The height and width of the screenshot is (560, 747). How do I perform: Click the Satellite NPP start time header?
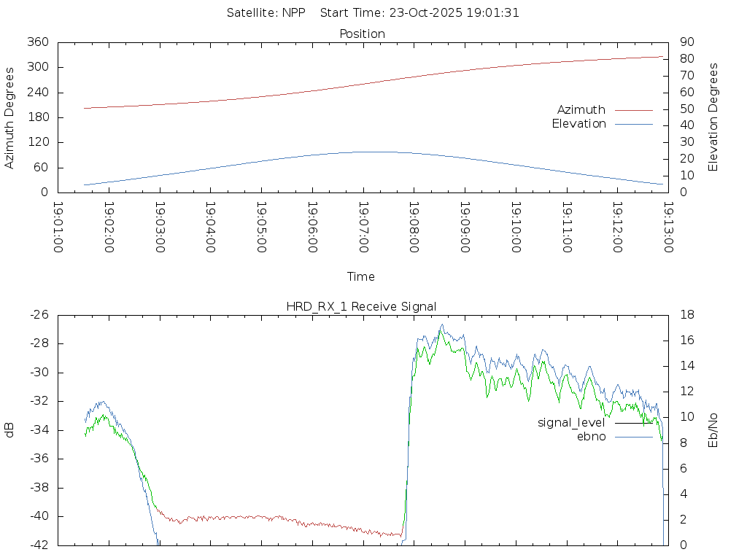pos(373,12)
